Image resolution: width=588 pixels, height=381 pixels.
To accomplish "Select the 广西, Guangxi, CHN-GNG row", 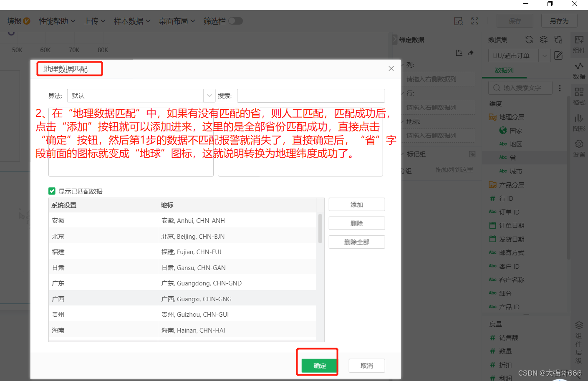I will tap(182, 299).
